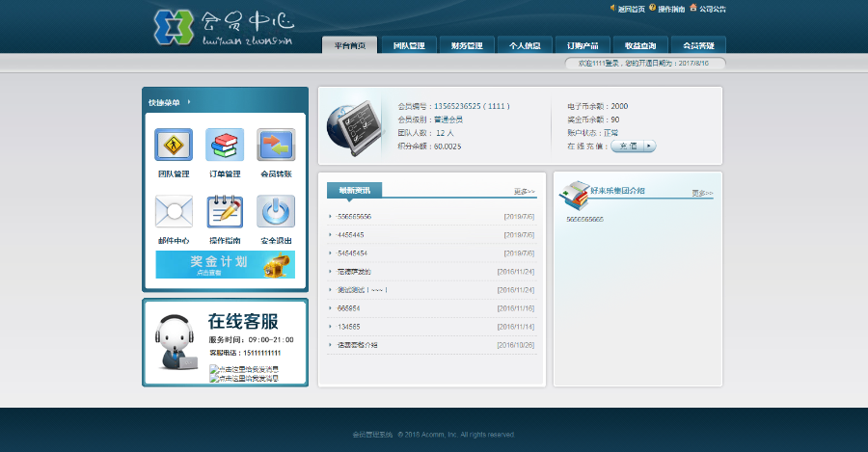Click the 安全退出 power icon
868x452 pixels.
(x=276, y=212)
